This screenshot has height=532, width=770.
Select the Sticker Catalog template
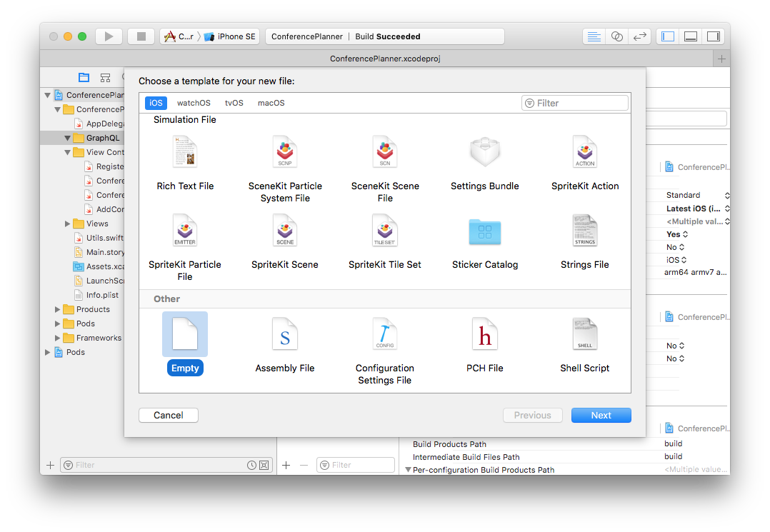click(485, 241)
